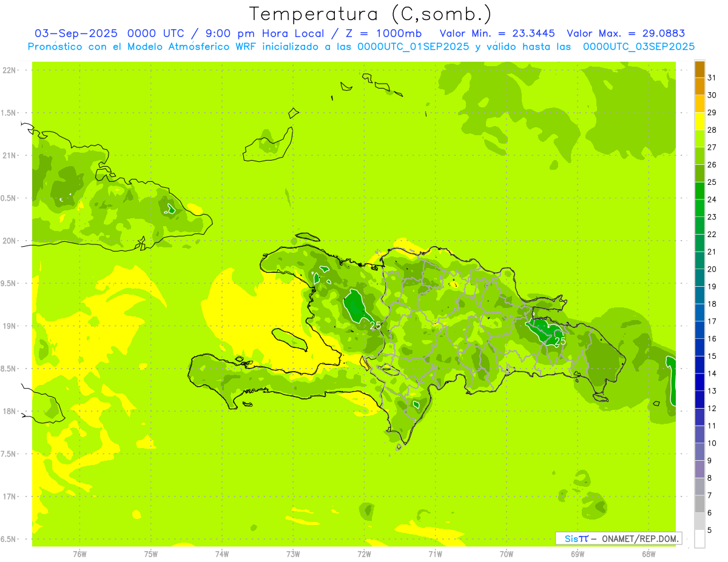This screenshot has width=728, height=562.
Task: Click the "68W" longitude label
Action: point(649,554)
